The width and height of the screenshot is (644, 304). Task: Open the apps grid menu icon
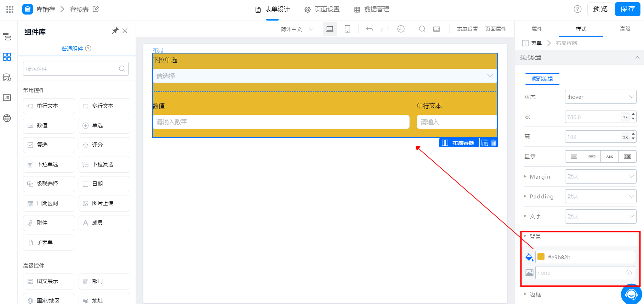coord(10,10)
